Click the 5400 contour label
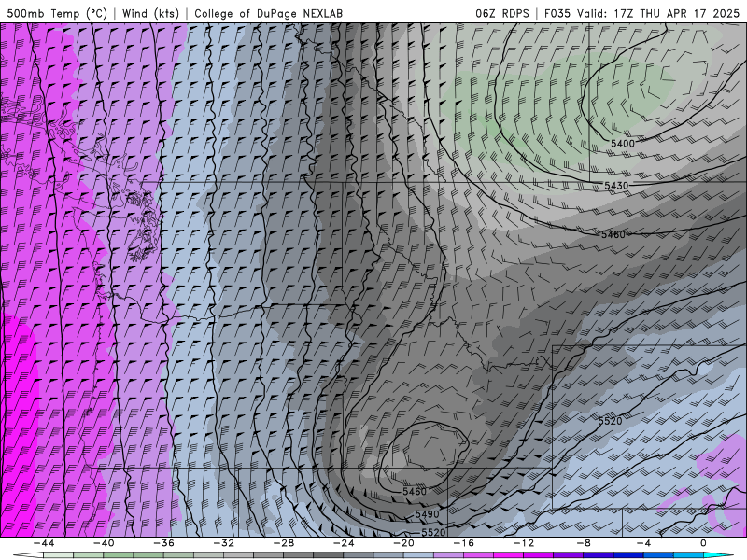Viewport: 747px width, 560px height. [x=623, y=144]
